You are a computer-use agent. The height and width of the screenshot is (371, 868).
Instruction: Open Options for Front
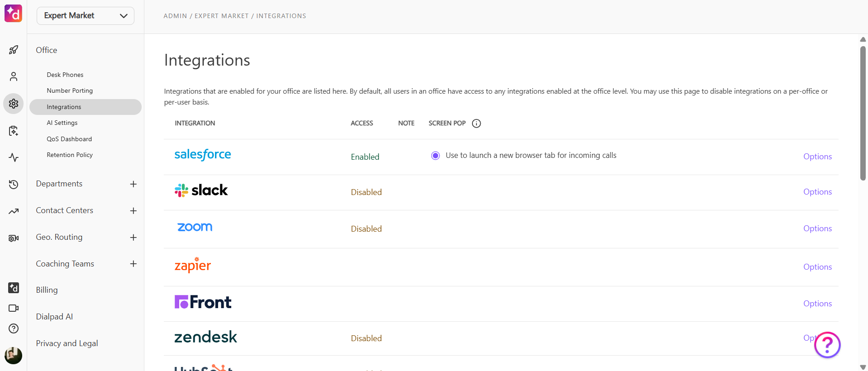pyautogui.click(x=817, y=304)
